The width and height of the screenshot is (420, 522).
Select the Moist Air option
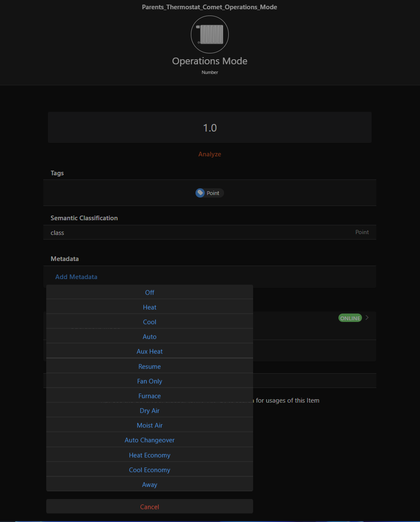coord(150,425)
